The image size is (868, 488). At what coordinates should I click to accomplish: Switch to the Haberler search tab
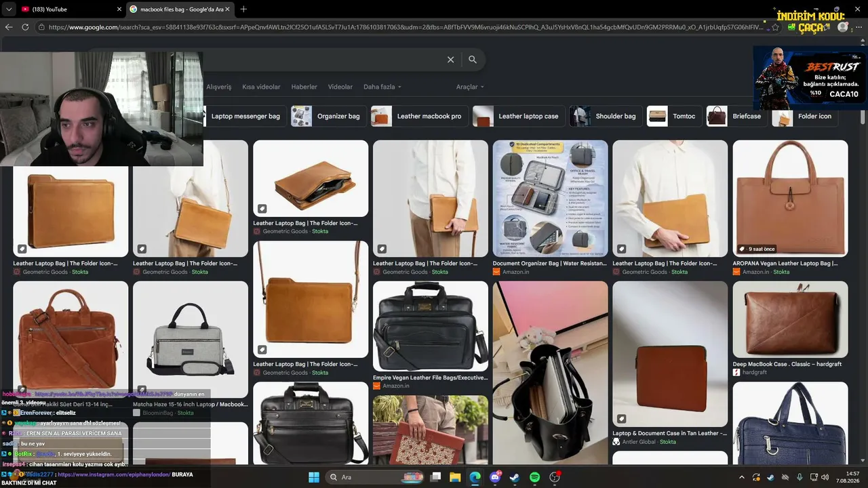click(x=304, y=87)
